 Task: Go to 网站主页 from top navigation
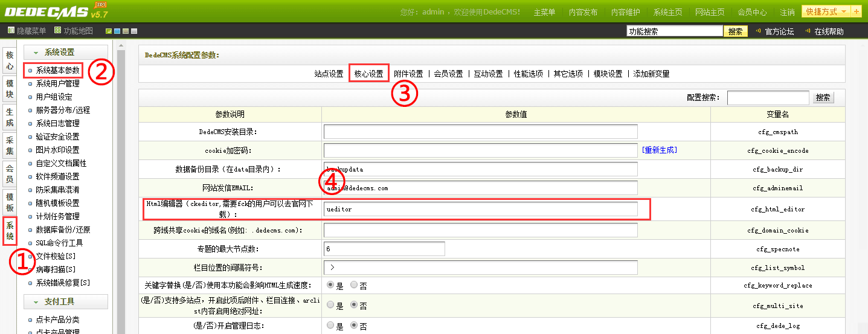(710, 12)
